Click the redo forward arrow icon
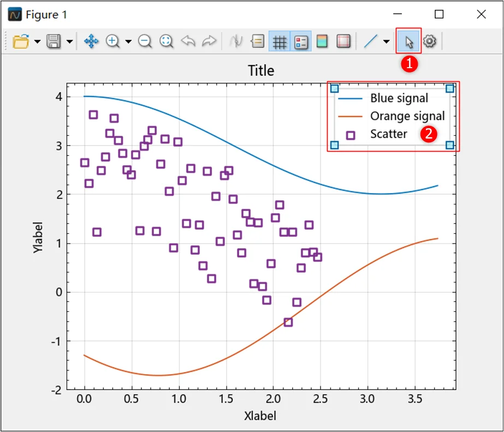The width and height of the screenshot is (504, 432). coord(209,41)
